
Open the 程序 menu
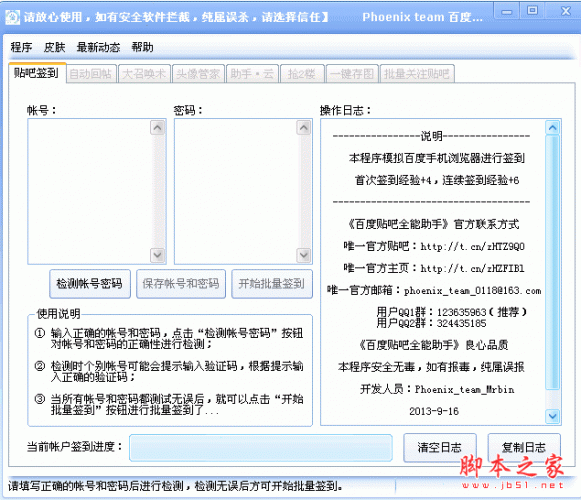(21, 47)
